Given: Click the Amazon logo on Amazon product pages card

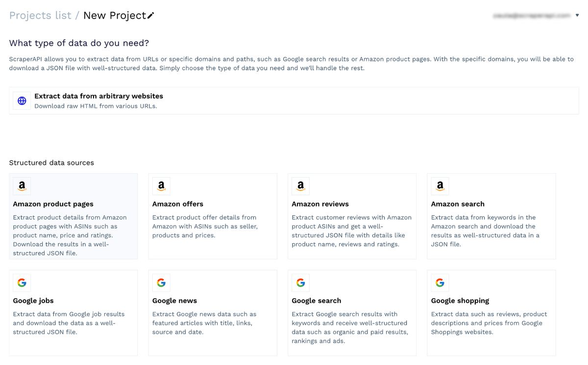Looking at the screenshot, I should [x=22, y=186].
